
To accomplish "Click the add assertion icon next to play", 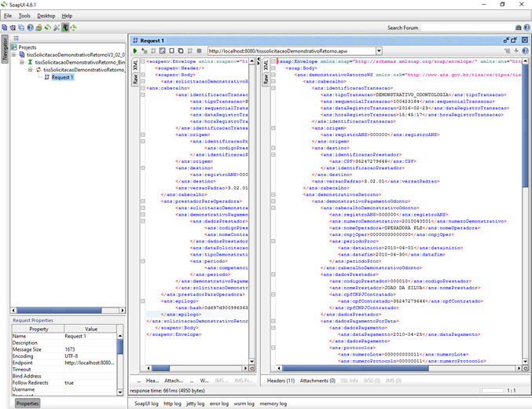I will (145, 51).
